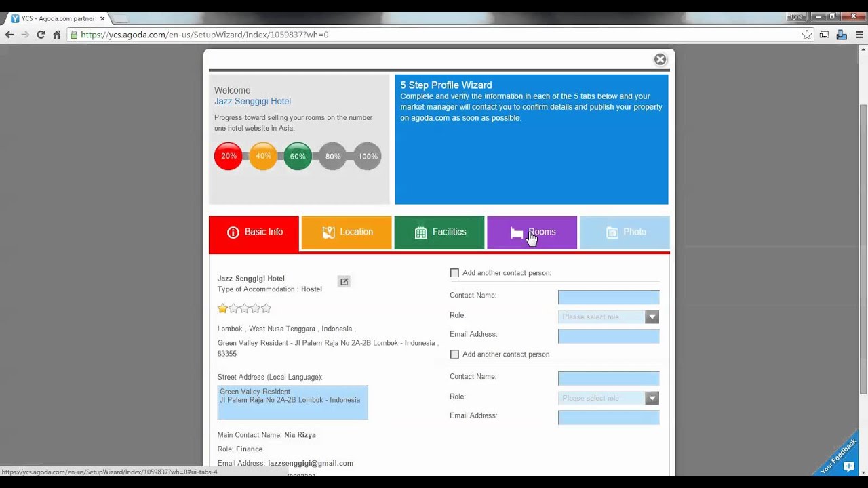This screenshot has width=868, height=488.
Task: Click the Nia Rizya contact name
Action: click(300, 435)
